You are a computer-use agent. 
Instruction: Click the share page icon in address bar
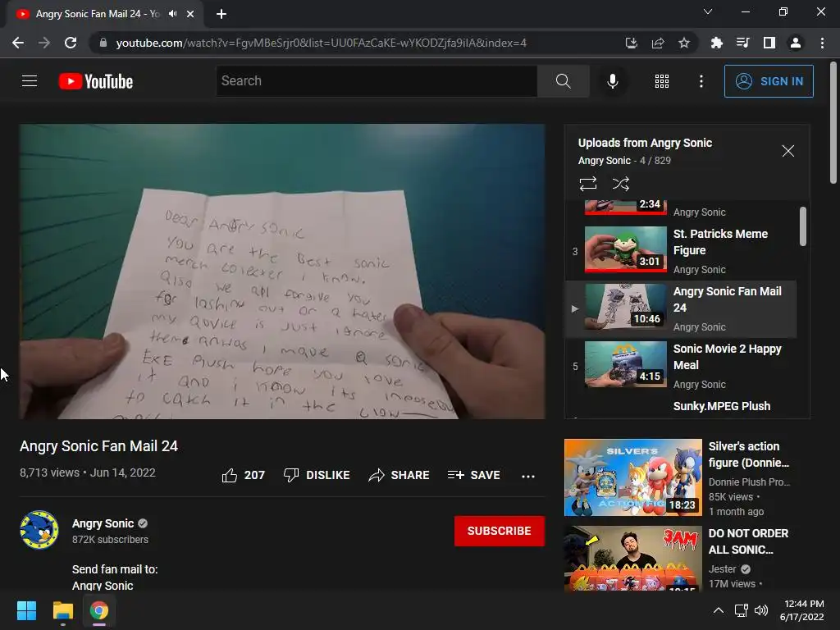point(658,43)
